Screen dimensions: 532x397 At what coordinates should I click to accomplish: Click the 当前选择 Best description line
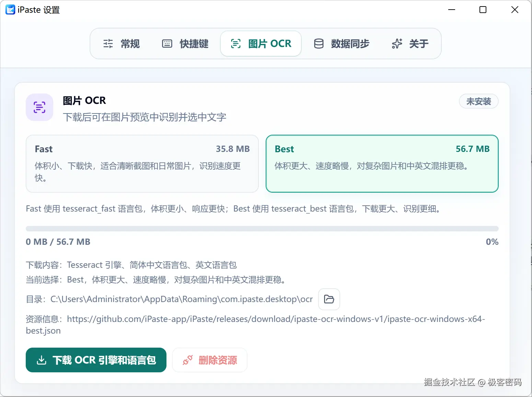pos(156,280)
